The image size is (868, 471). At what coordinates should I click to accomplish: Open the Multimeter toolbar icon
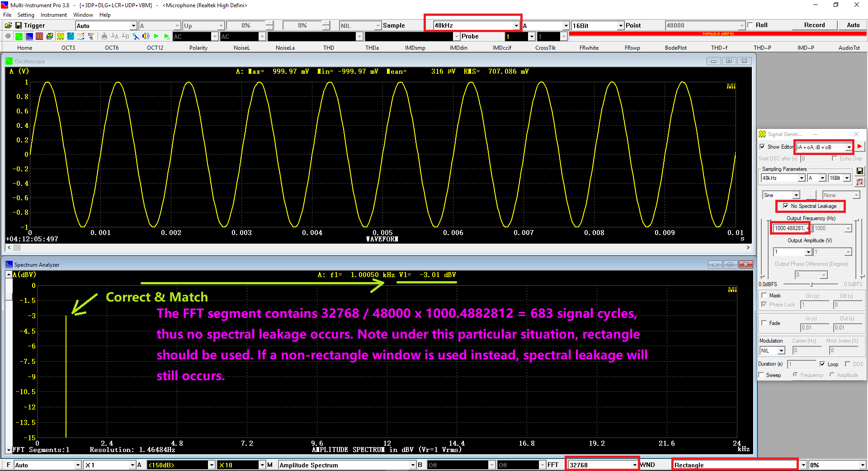point(39,37)
